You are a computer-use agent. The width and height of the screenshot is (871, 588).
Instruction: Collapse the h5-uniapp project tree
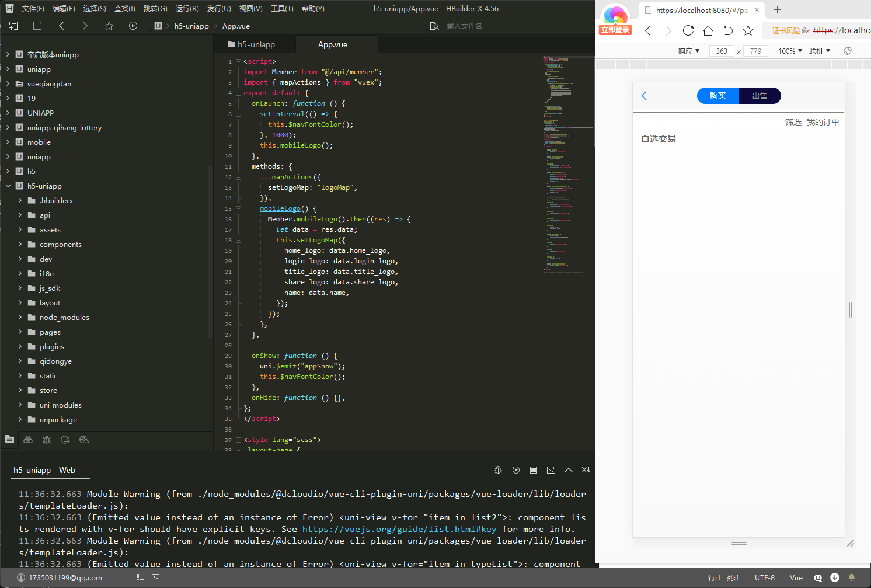point(8,186)
